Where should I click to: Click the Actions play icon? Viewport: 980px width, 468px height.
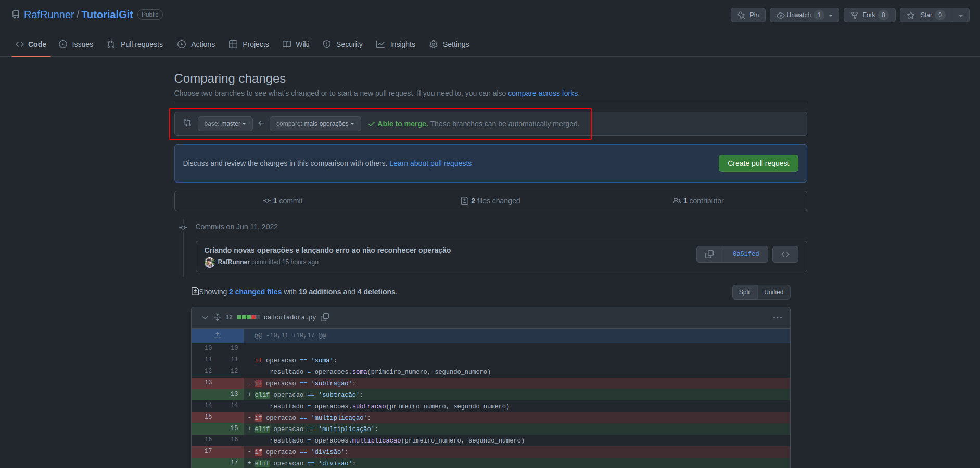[x=182, y=44]
